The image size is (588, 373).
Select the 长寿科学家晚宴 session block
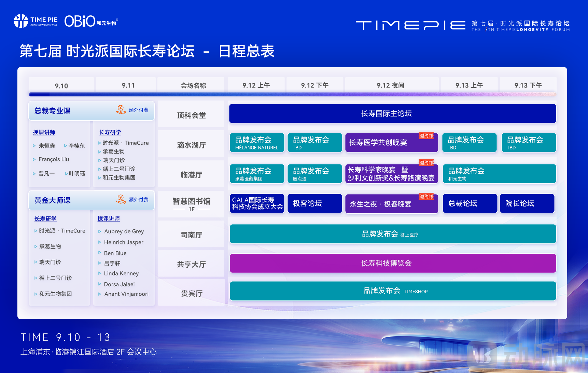[392, 174]
